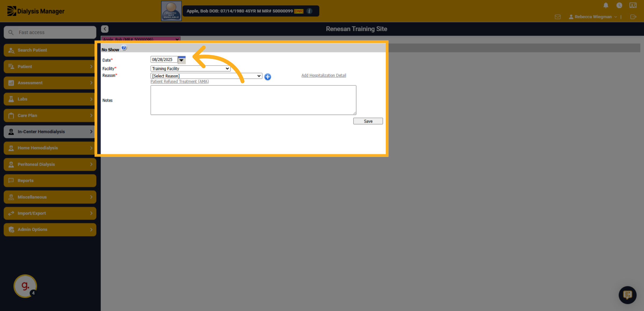This screenshot has width=644, height=311.
Task: Open notifications bell icon
Action: pos(606,5)
